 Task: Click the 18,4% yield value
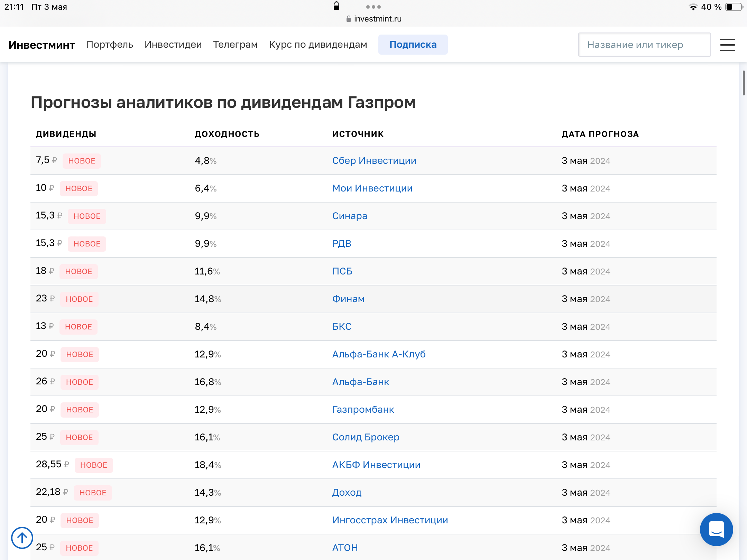coord(208,465)
